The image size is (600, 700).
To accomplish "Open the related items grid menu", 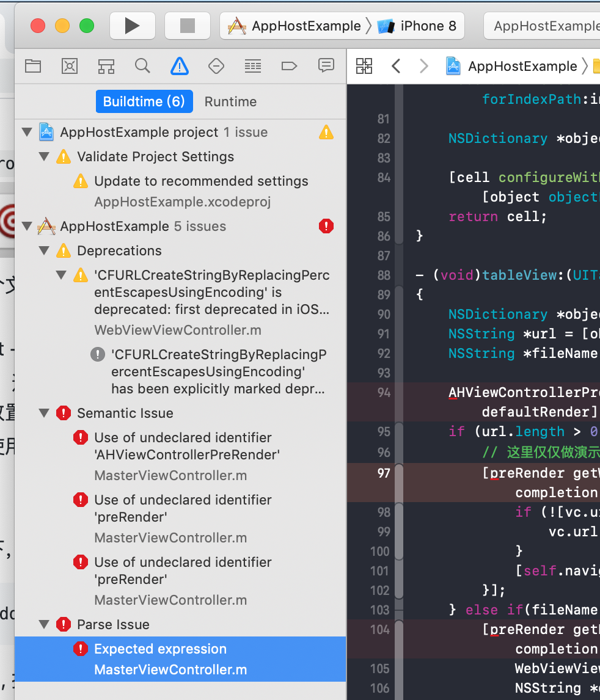I will click(x=364, y=66).
